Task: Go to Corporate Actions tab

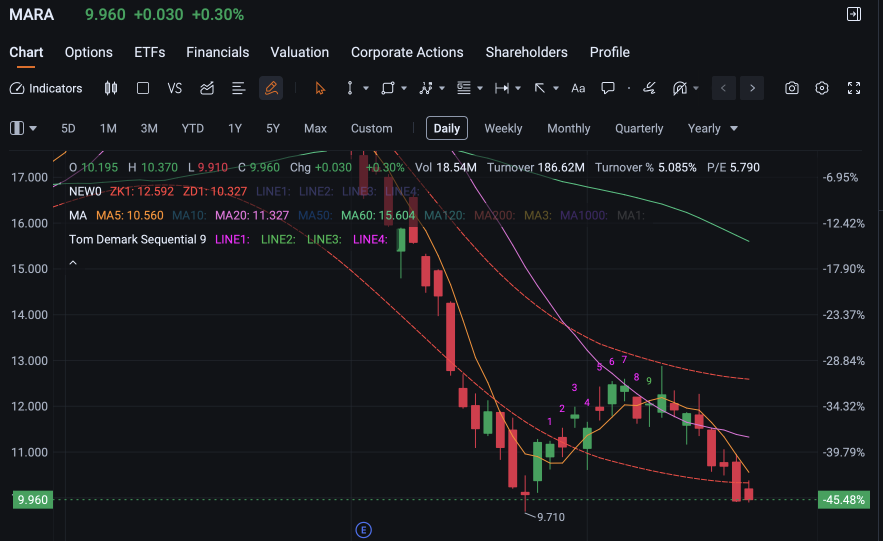Action: (407, 52)
